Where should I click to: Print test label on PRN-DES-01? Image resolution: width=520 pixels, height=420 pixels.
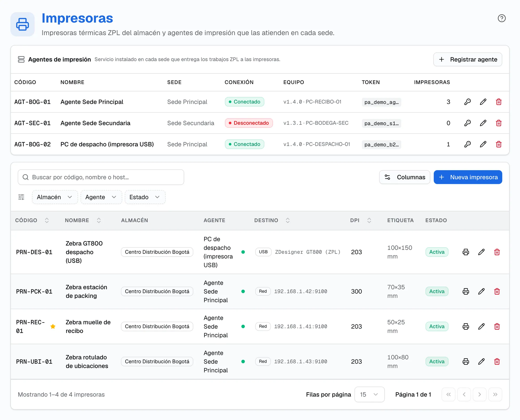[466, 252]
